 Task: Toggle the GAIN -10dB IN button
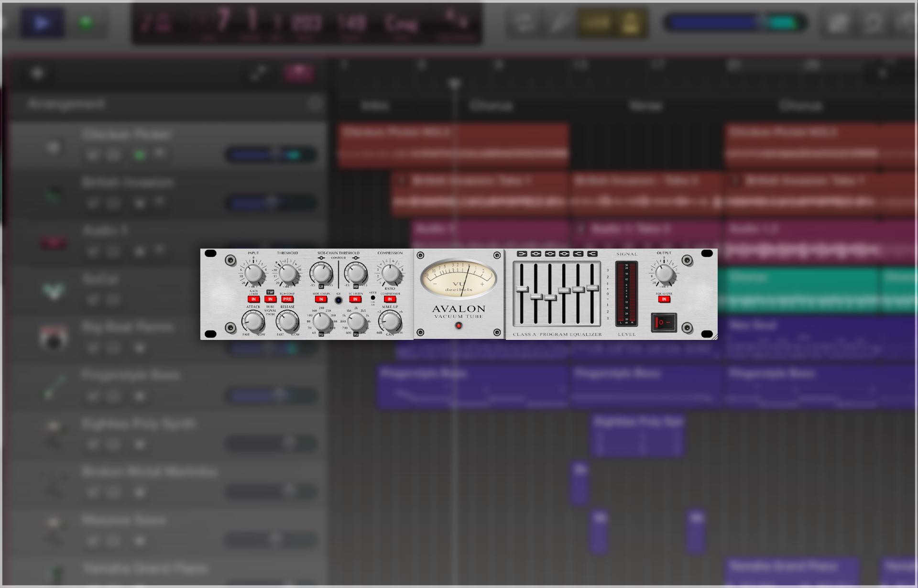[253, 299]
